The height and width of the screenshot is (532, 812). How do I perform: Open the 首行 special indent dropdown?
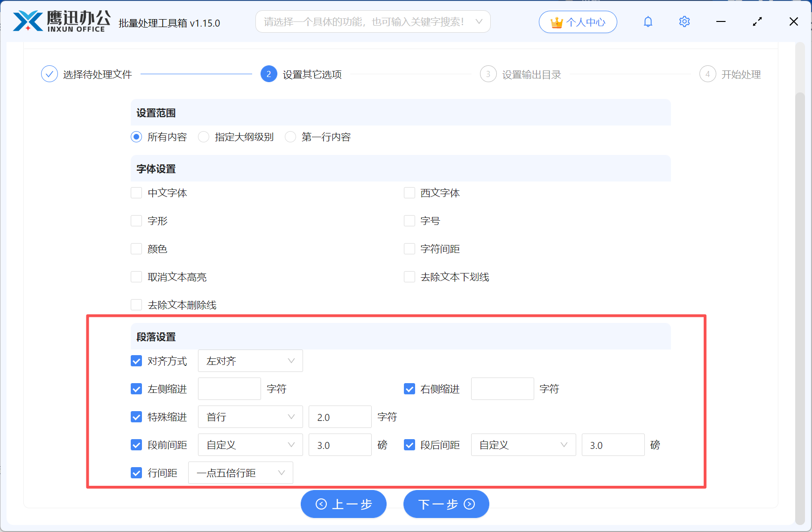[250, 417]
